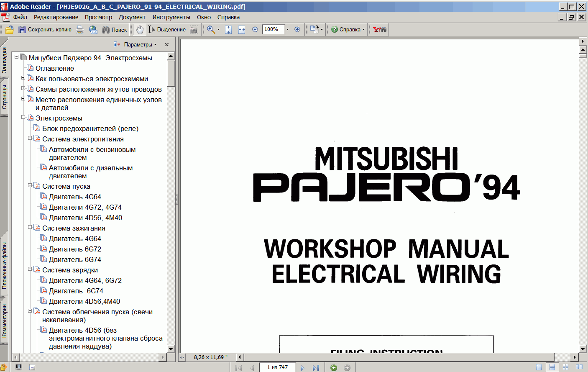Expand Как пользоваться электросхемами bookmark
This screenshot has height=372, width=588.
click(23, 78)
